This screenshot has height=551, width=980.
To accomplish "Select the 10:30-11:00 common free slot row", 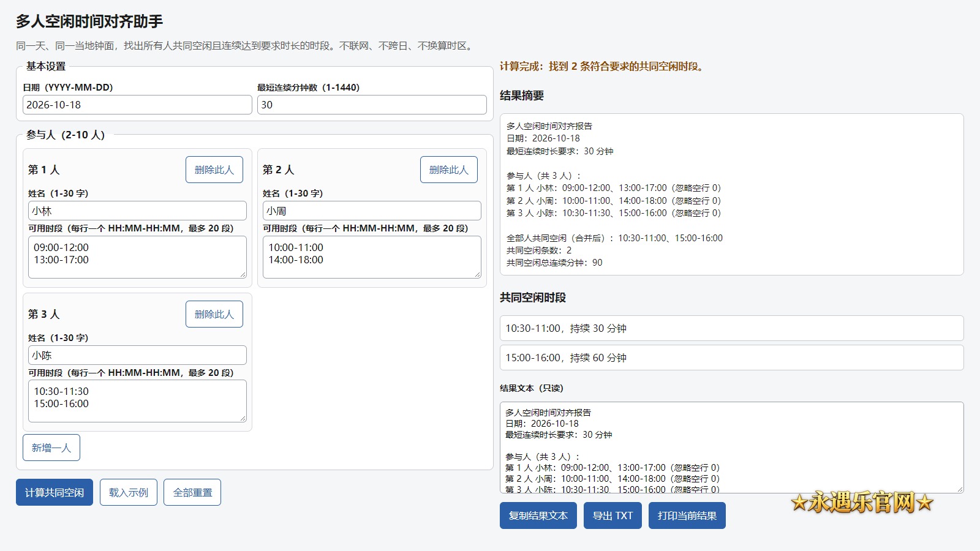I will (x=732, y=328).
